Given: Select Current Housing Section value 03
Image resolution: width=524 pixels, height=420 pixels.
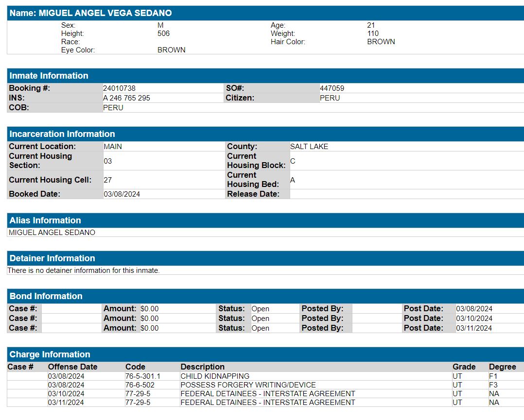Looking at the screenshot, I should click(107, 161).
